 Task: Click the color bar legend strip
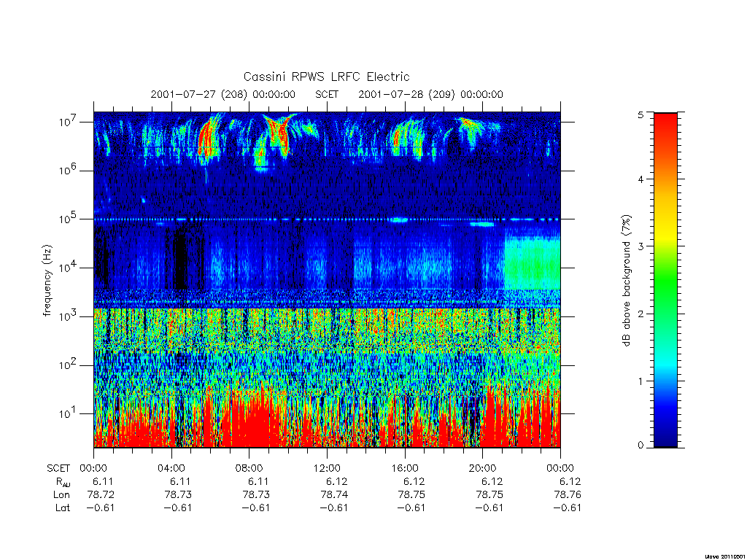click(665, 280)
